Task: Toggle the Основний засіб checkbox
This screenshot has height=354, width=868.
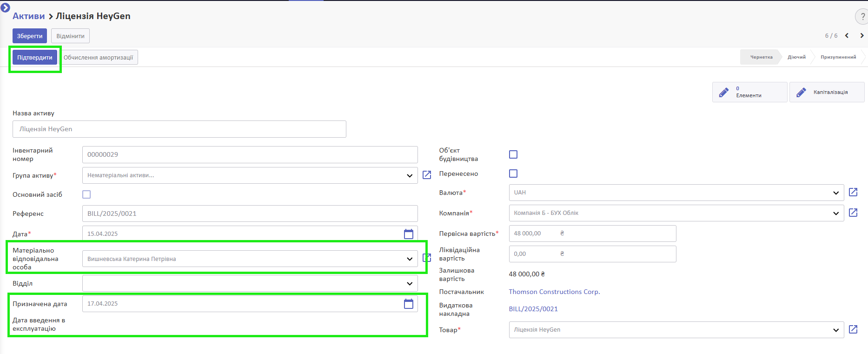Action: tap(86, 194)
